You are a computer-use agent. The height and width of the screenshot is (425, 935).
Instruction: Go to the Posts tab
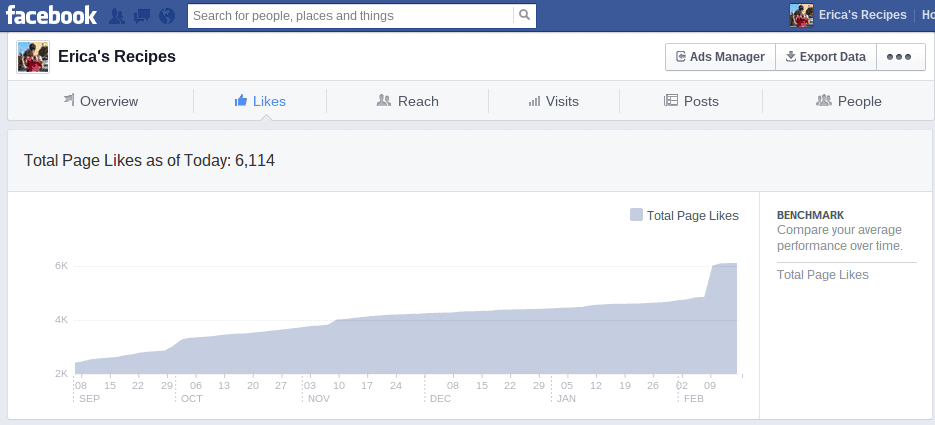691,101
